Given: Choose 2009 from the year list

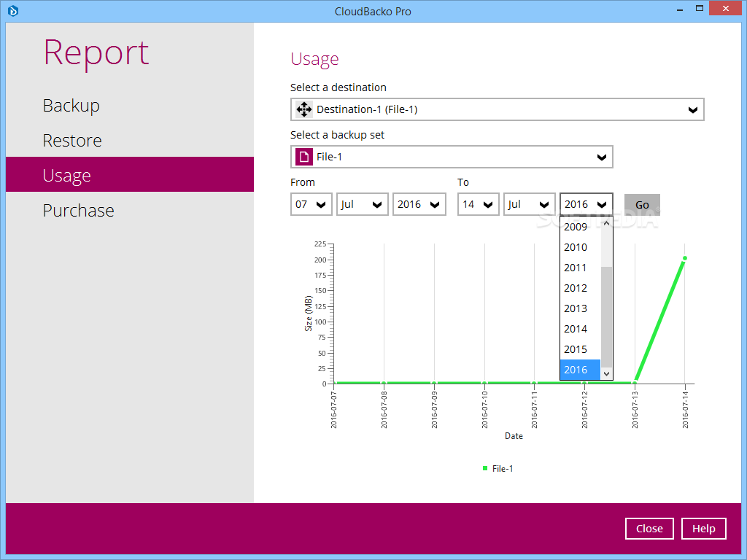Looking at the screenshot, I should pos(580,227).
